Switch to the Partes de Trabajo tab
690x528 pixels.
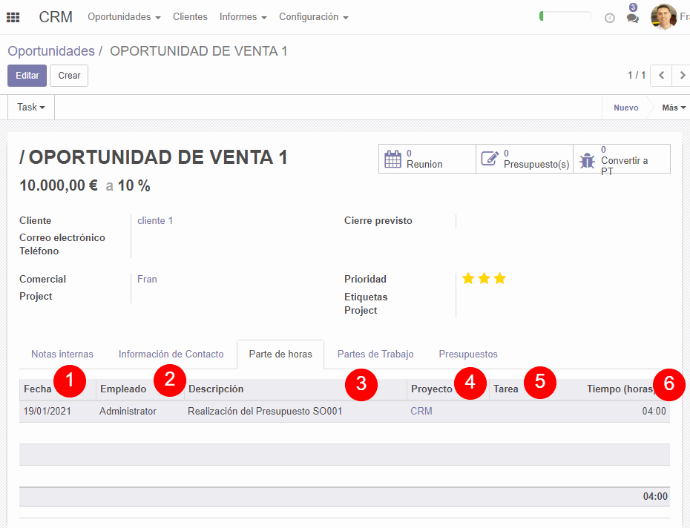(x=375, y=354)
